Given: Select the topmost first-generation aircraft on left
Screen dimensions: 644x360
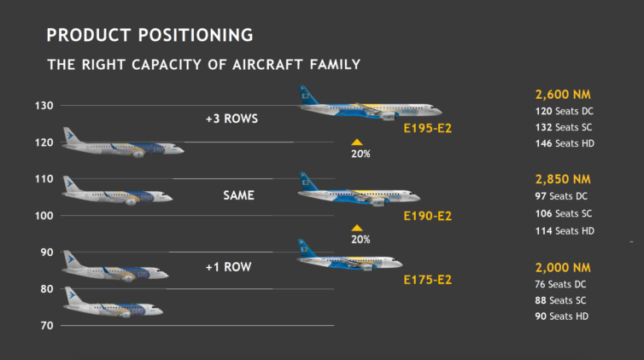Looking at the screenshot, I should click(x=123, y=142).
